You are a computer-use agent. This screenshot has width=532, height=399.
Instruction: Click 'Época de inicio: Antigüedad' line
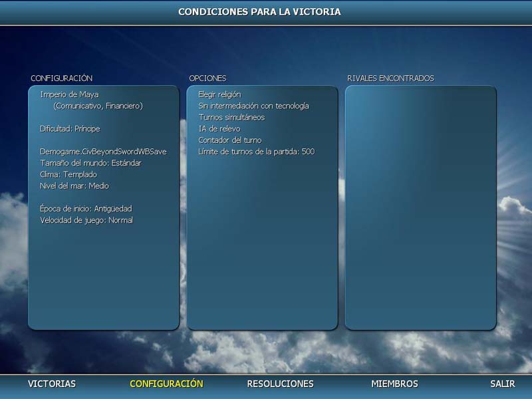86,209
